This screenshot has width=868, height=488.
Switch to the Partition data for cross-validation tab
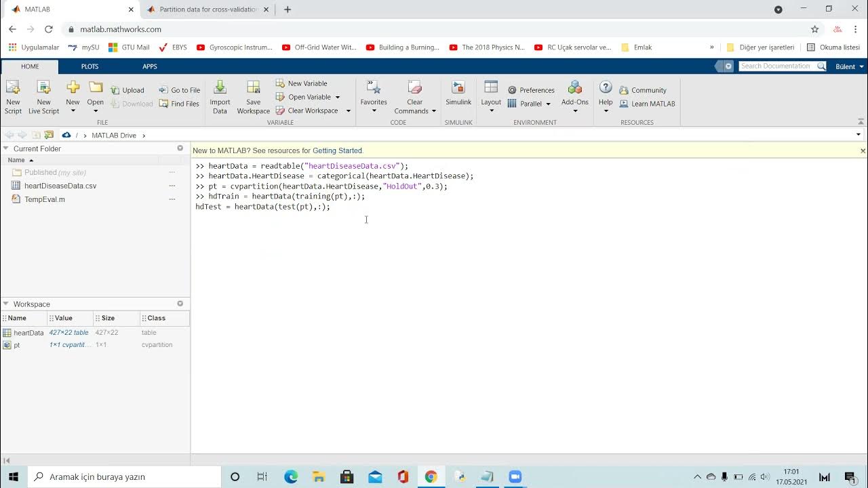pos(207,9)
